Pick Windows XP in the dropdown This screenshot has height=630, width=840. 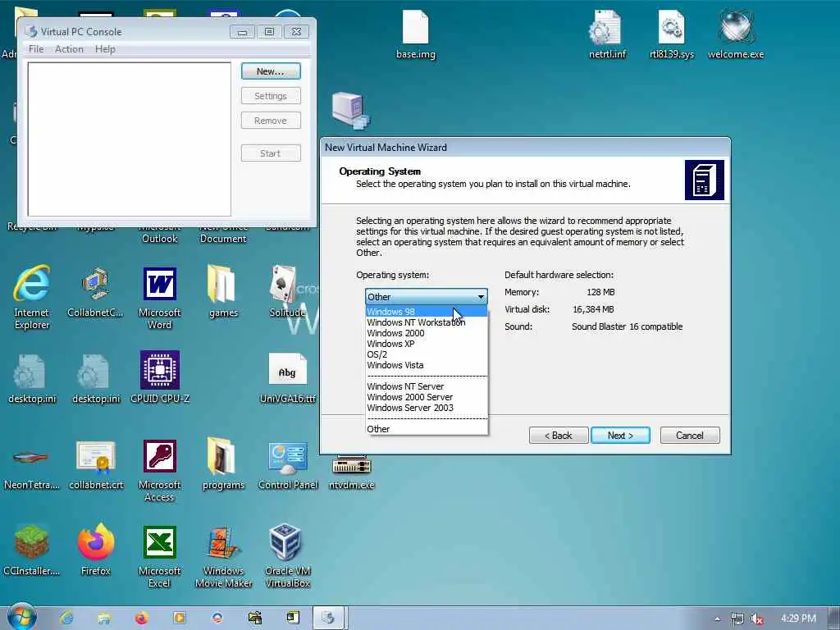(427, 344)
